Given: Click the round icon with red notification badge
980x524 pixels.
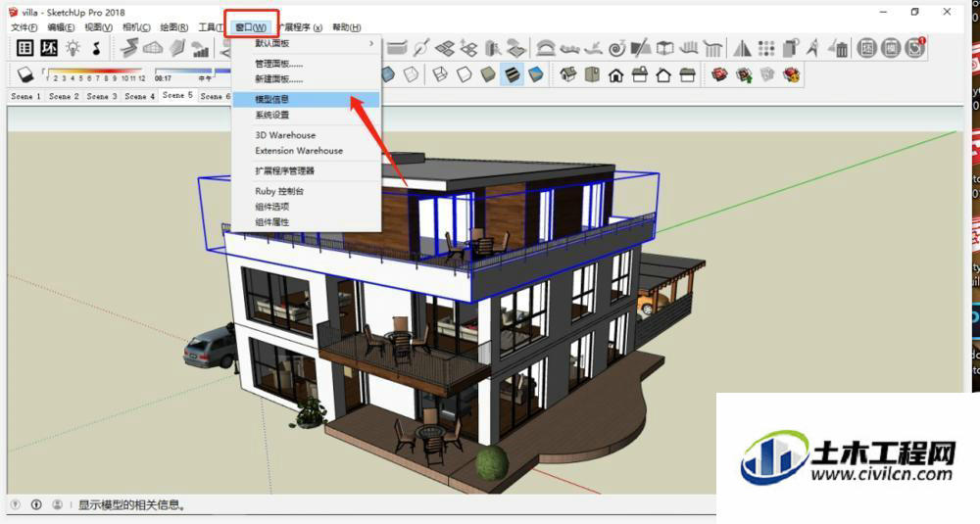Looking at the screenshot, I should [915, 47].
